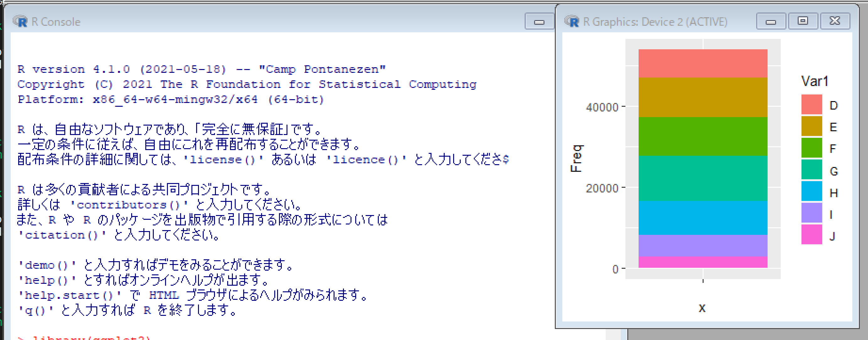Viewport: 868px width, 340px height.
Task: Click the blue H legend swatch
Action: [x=812, y=192]
